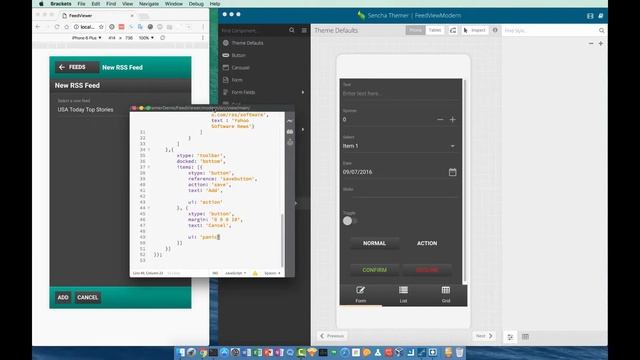Increment the Spinner value with plus
The height and width of the screenshot is (360, 640).
click(x=453, y=120)
